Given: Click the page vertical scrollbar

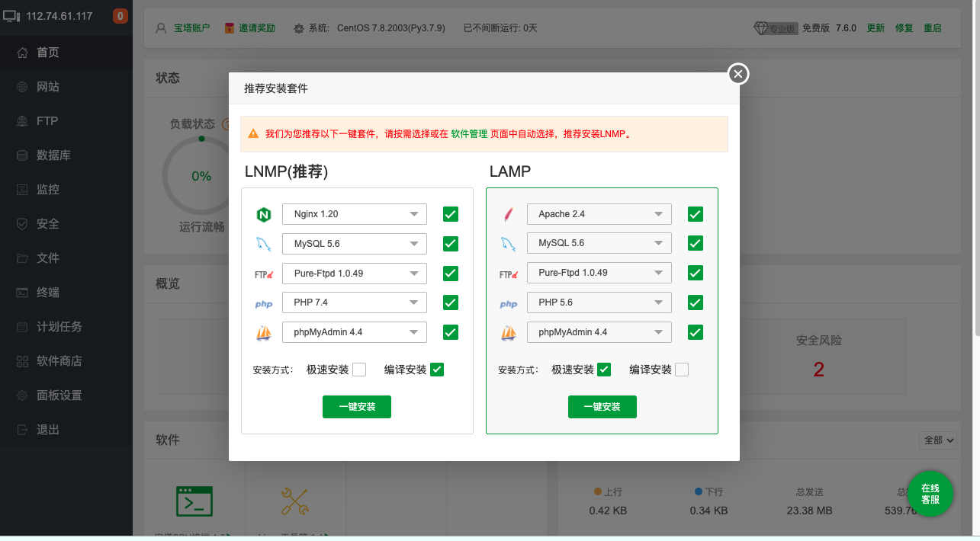Looking at the screenshot, I should 977,168.
